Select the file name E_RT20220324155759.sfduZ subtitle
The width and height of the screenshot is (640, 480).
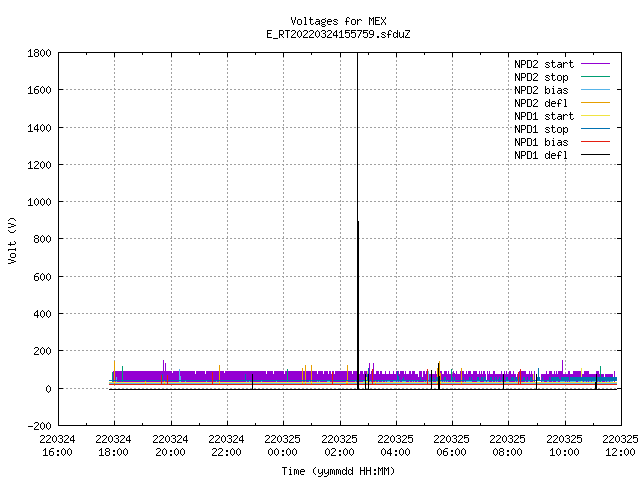338,34
